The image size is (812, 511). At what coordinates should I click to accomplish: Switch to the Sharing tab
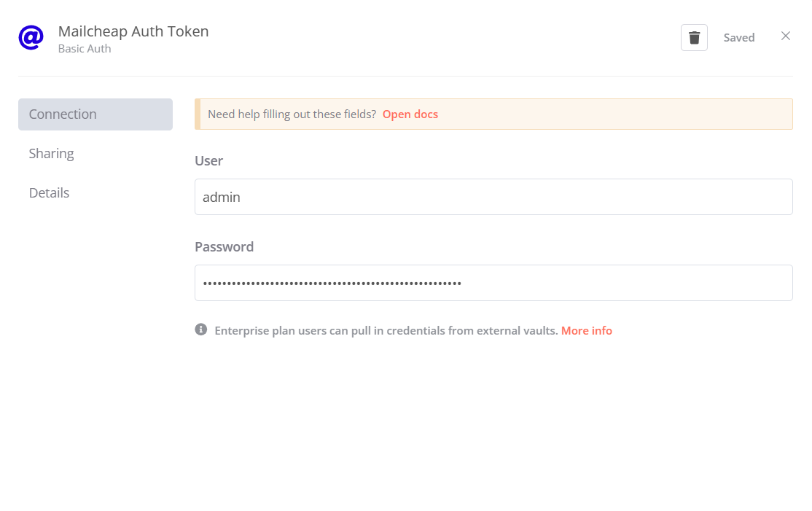click(x=52, y=154)
